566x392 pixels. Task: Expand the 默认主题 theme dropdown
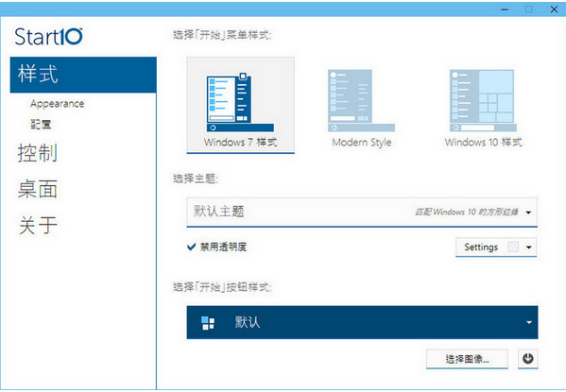click(362, 212)
